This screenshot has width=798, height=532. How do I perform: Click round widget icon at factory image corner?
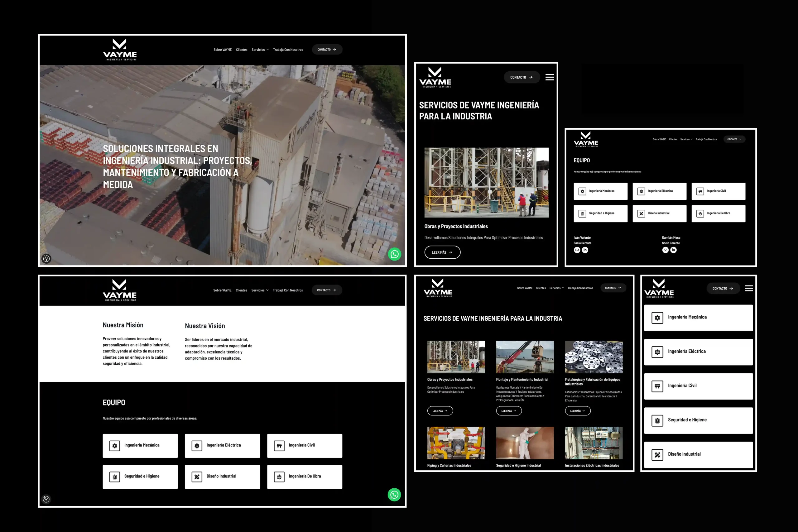pyautogui.click(x=46, y=259)
